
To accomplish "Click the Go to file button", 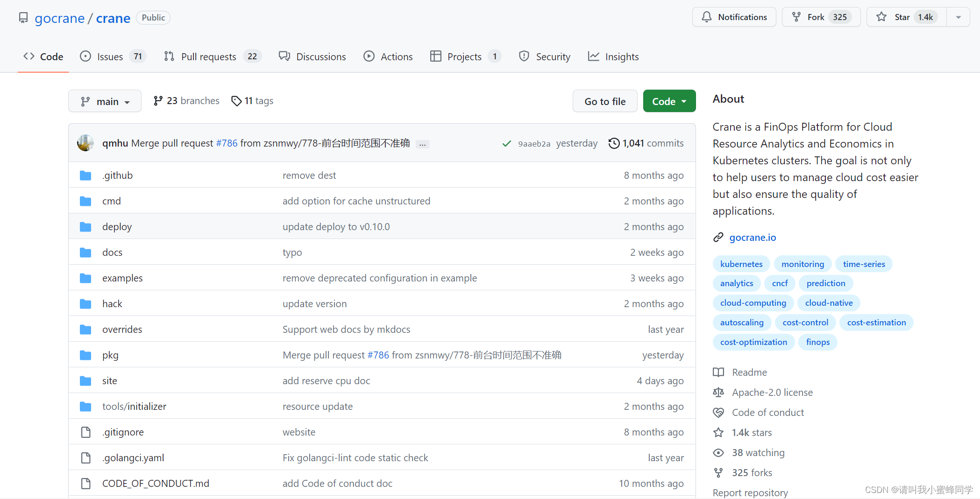I will [x=605, y=101].
